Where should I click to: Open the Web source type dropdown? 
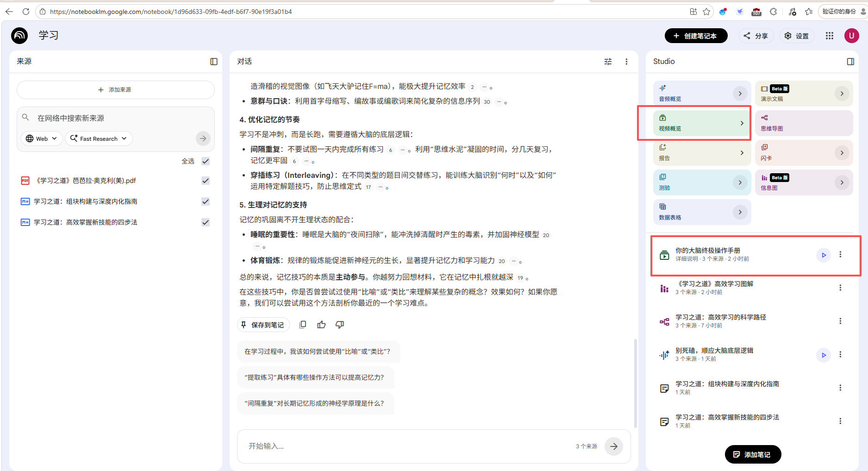[42, 138]
